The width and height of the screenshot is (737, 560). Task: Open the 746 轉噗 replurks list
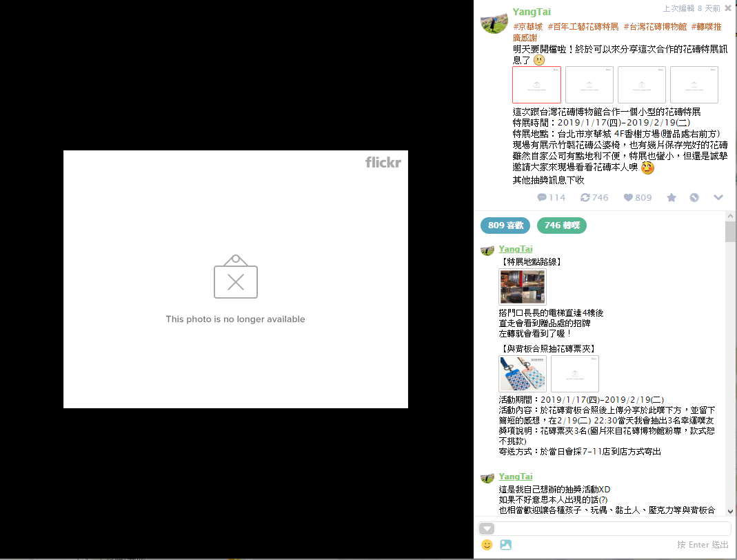[562, 226]
